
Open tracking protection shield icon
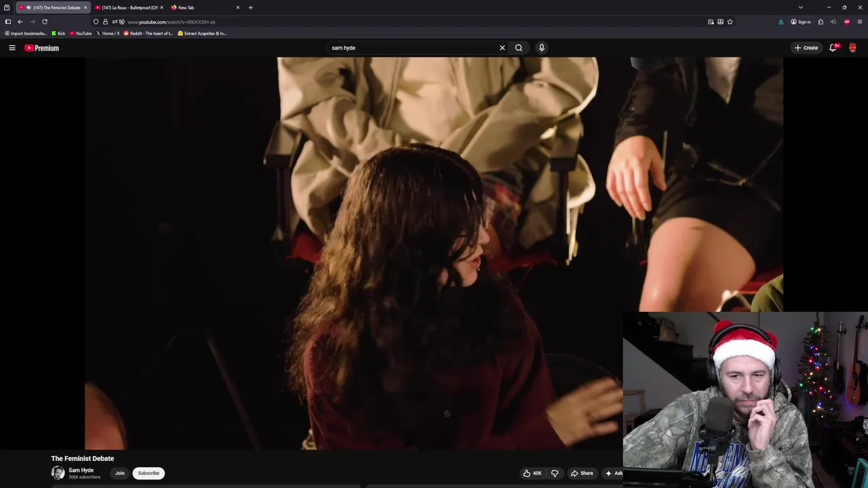[x=96, y=22]
